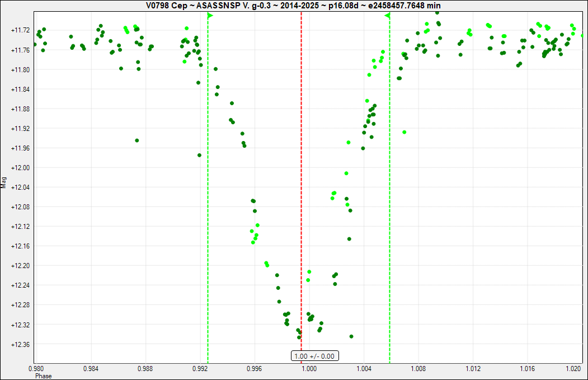Click the 'Mag' y-axis label
588x380 pixels.
coord(4,182)
